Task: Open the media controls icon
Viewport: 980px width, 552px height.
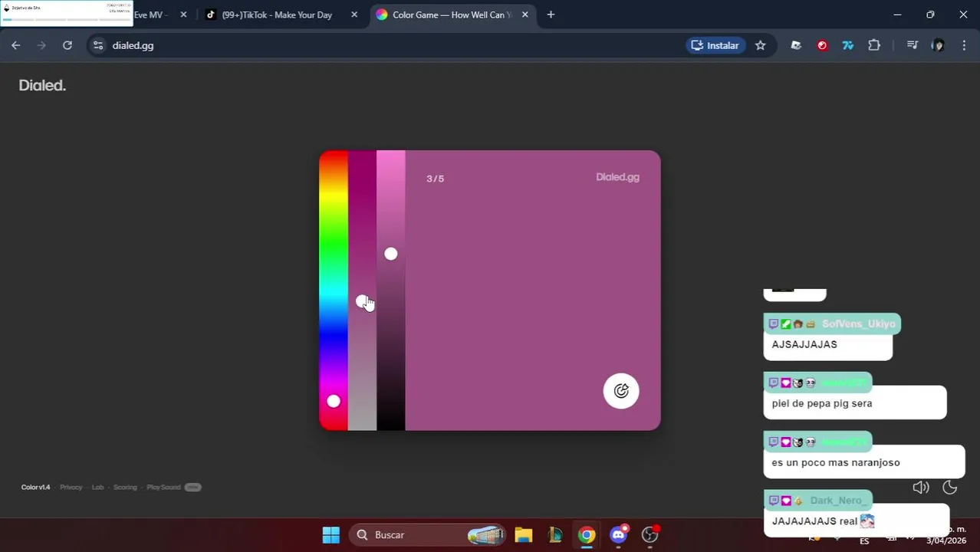Action: click(912, 45)
